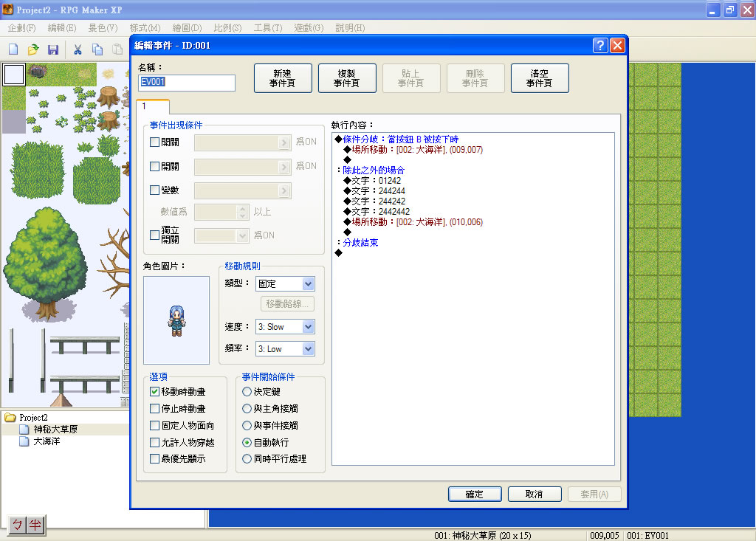Select 與事件接觸 trigger radio button
The width and height of the screenshot is (756, 541).
[247, 425]
